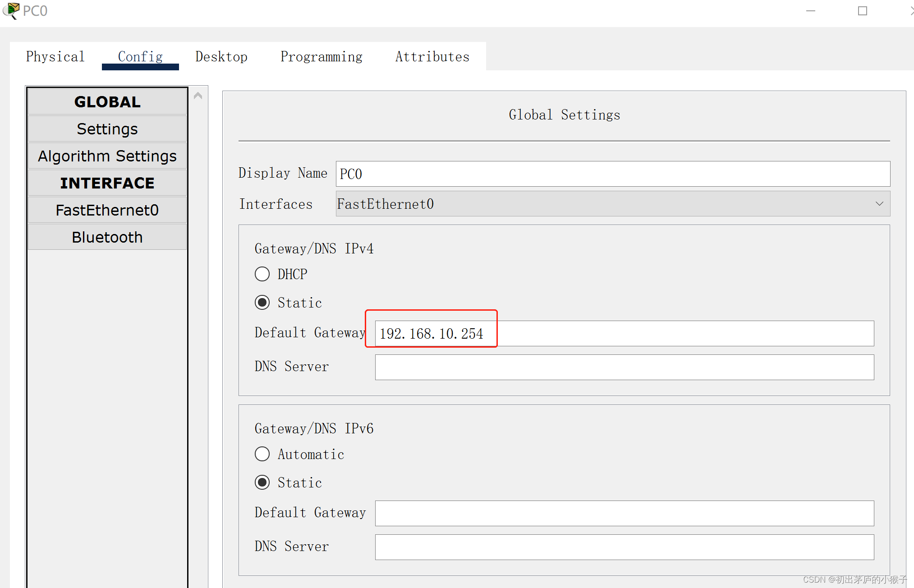The width and height of the screenshot is (914, 588).
Task: Click the IPv6 Default Gateway field
Action: (x=625, y=513)
